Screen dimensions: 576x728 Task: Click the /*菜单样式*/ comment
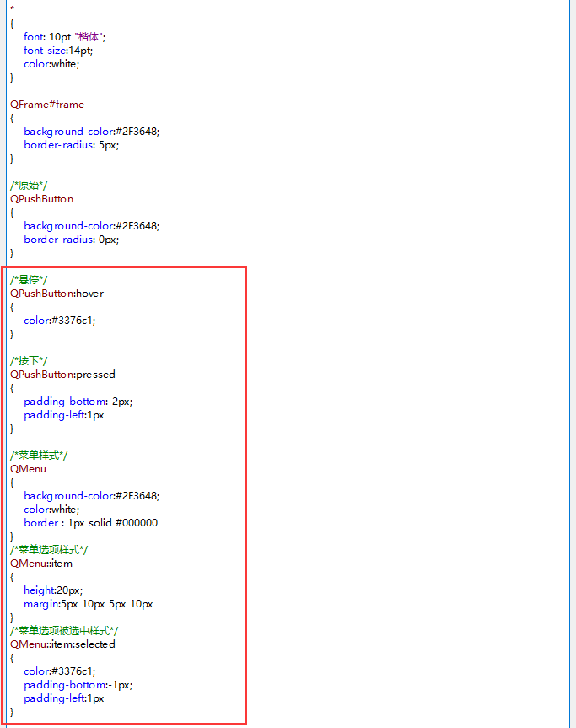coord(39,456)
